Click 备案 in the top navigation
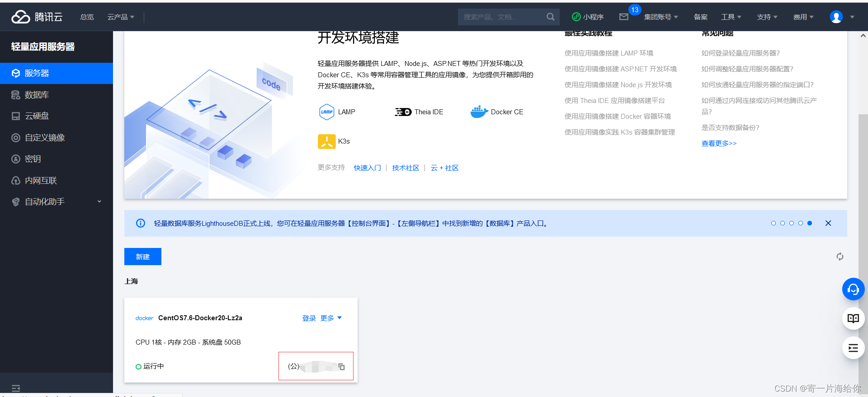Image resolution: width=868 pixels, height=397 pixels. point(701,17)
